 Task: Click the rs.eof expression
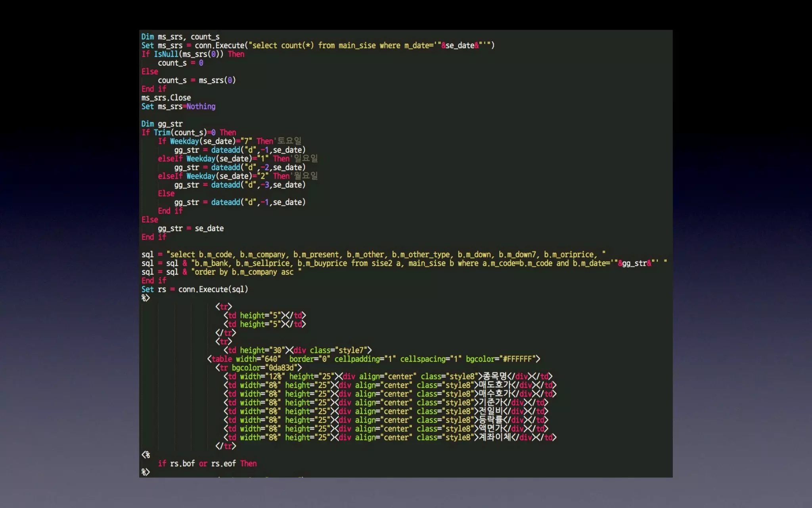224,464
